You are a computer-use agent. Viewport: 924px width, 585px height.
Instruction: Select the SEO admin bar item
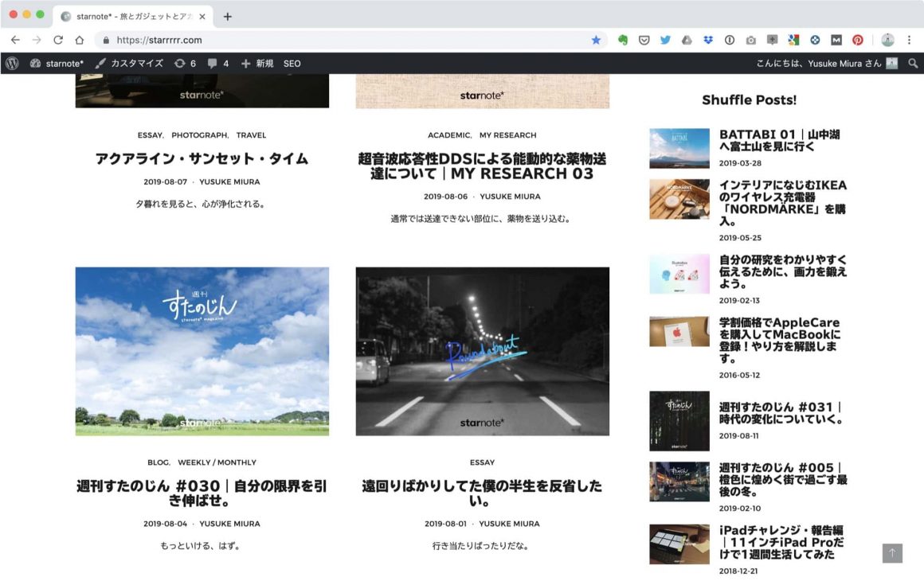pyautogui.click(x=292, y=64)
